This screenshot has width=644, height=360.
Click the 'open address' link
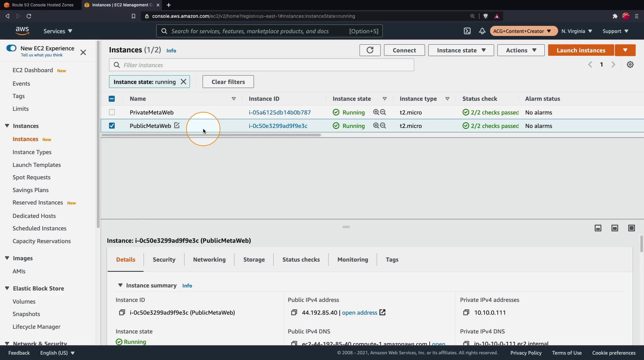359,313
